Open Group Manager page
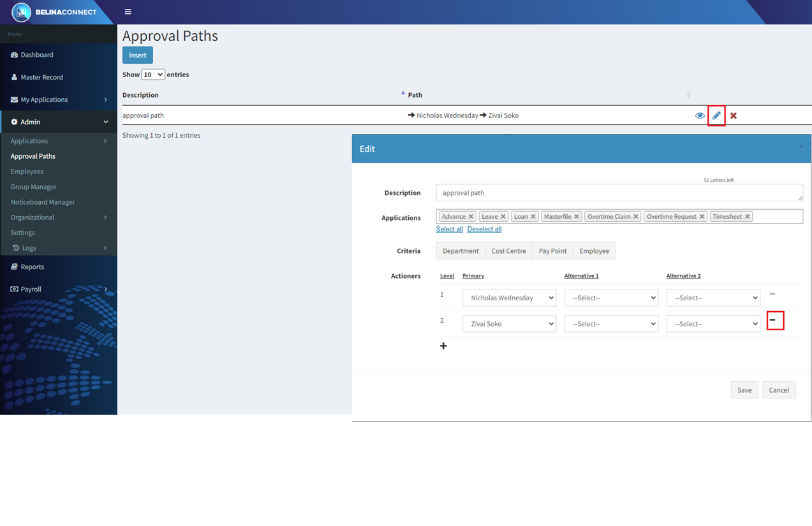 (x=34, y=187)
